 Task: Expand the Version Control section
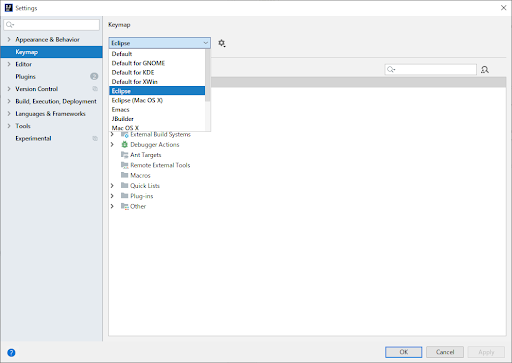tap(9, 89)
